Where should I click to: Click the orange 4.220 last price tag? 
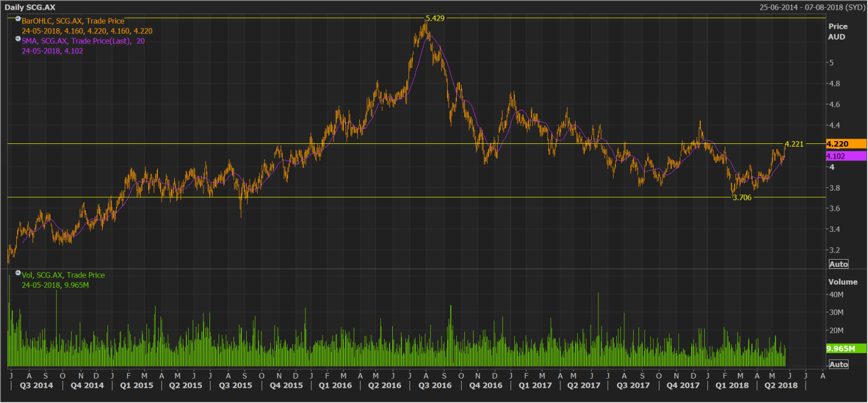pos(846,144)
